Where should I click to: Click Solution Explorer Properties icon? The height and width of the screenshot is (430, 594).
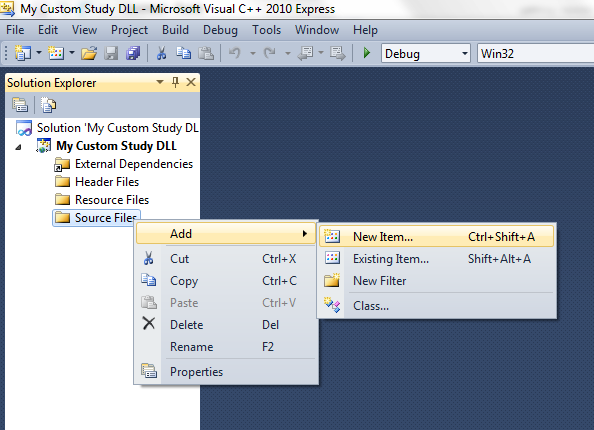tap(20, 105)
